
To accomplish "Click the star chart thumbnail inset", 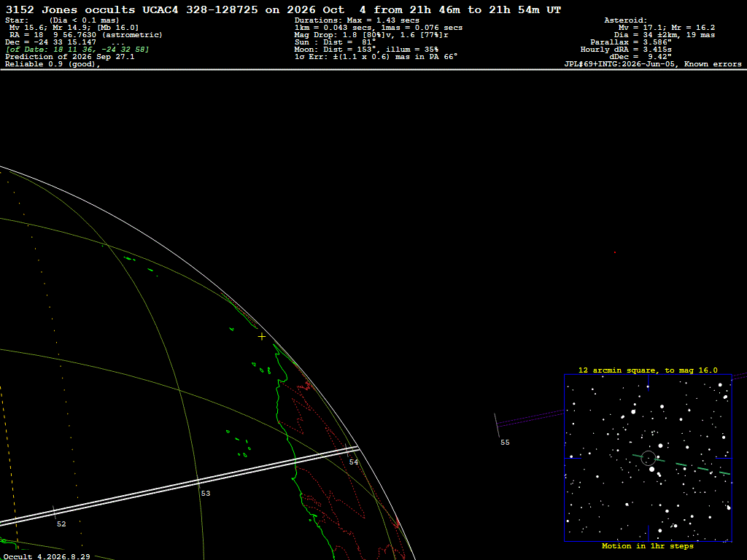I will (648, 458).
